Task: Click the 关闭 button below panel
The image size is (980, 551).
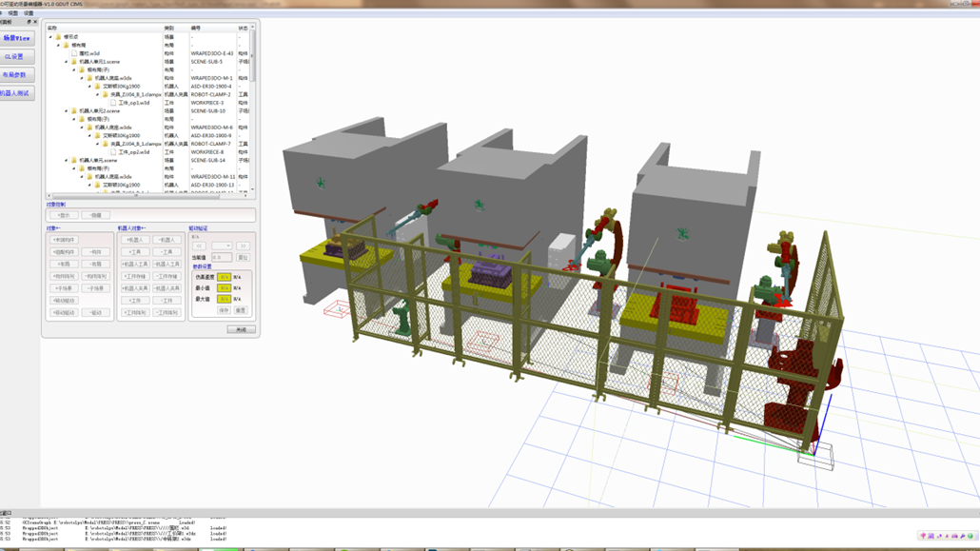Action: tap(242, 329)
